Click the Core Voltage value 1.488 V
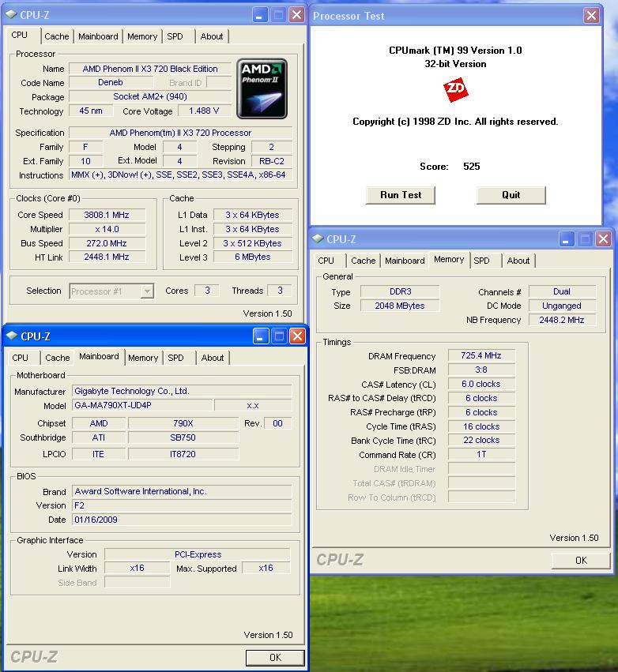 point(204,111)
